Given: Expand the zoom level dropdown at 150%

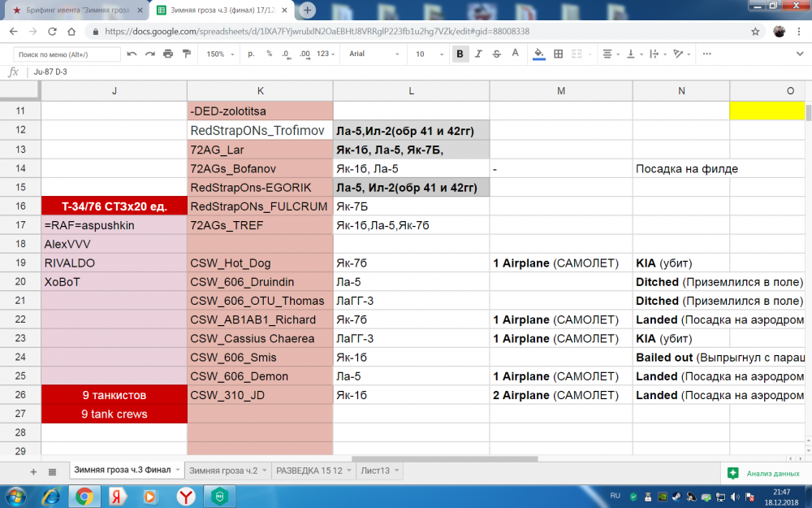Looking at the screenshot, I should click(216, 54).
